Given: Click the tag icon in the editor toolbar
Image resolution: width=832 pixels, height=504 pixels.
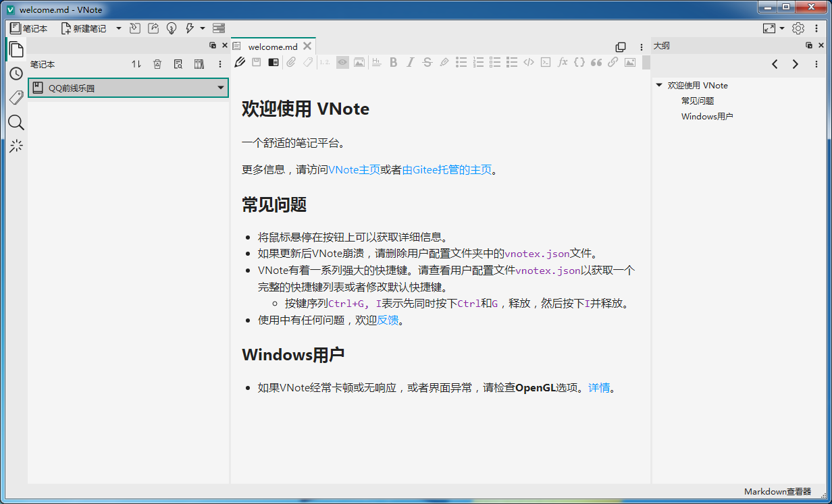Looking at the screenshot, I should coord(308,62).
